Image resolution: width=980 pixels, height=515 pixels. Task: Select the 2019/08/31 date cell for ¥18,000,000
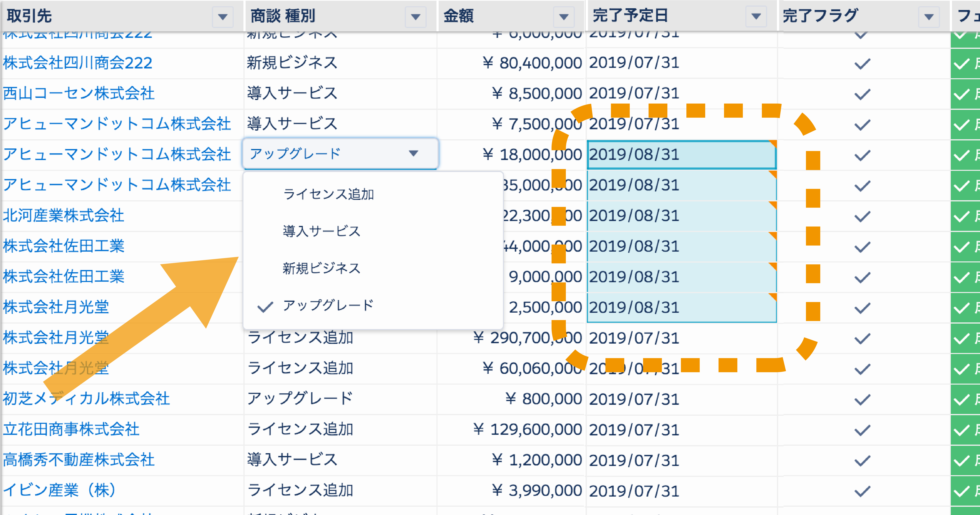coord(681,155)
